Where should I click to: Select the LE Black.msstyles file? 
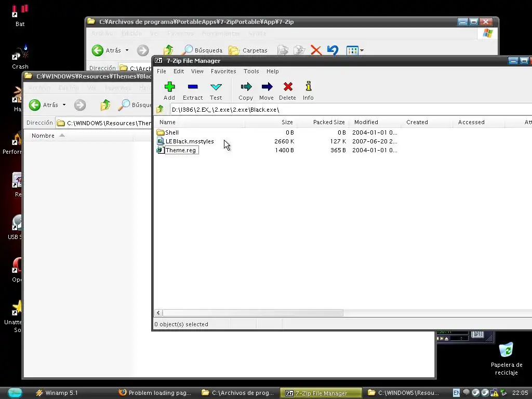coord(185,141)
